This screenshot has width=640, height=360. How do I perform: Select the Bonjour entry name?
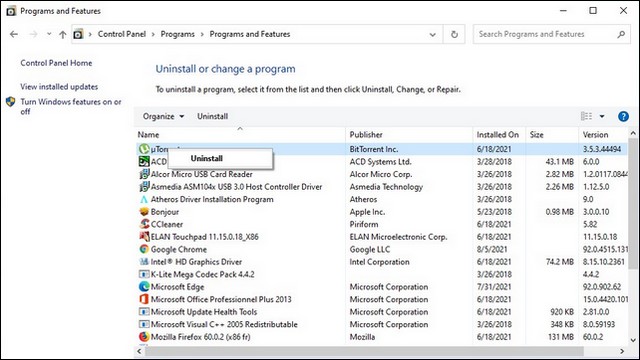[165, 212]
